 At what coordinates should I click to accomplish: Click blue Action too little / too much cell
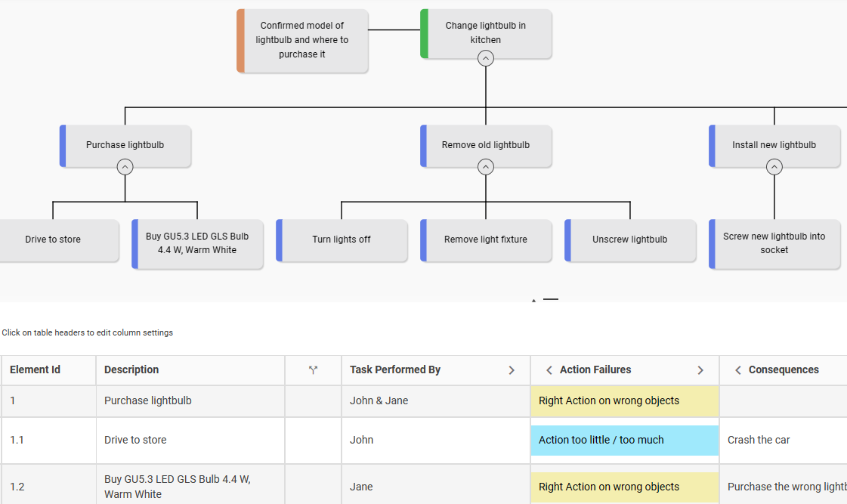(624, 440)
